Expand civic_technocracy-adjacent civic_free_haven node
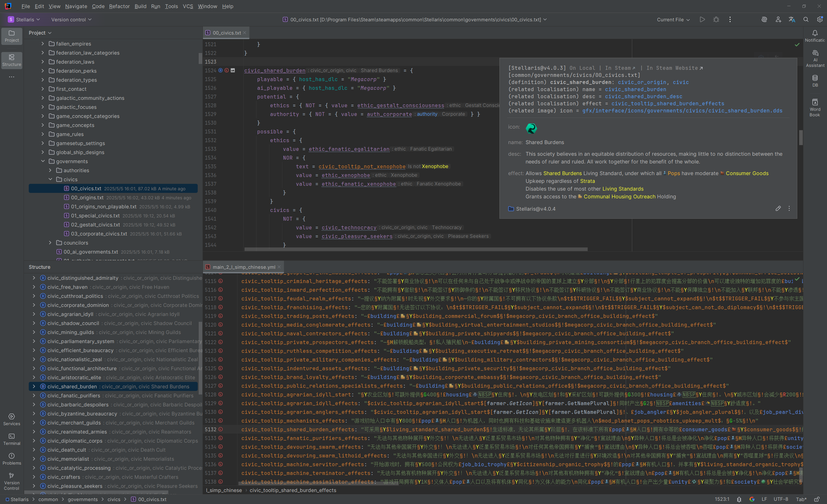 [x=34, y=287]
